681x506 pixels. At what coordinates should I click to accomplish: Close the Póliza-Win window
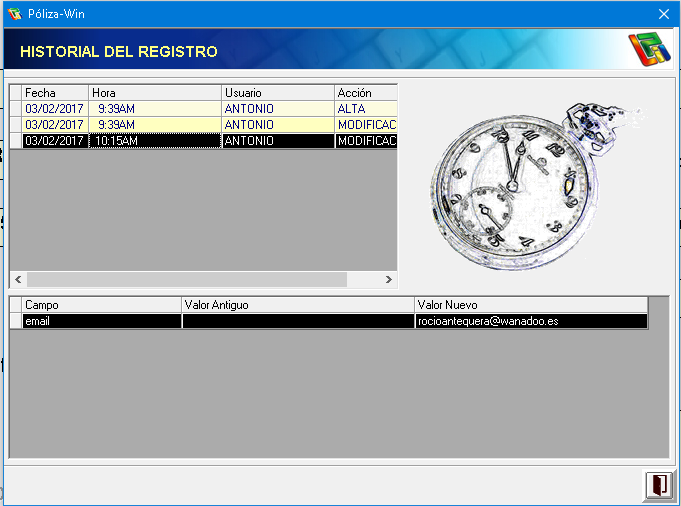tap(664, 14)
